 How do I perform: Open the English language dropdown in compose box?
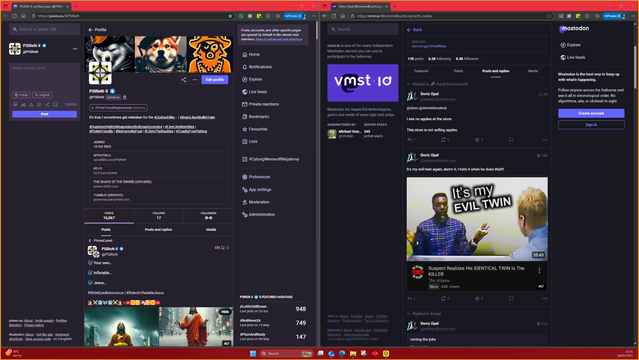[42, 95]
